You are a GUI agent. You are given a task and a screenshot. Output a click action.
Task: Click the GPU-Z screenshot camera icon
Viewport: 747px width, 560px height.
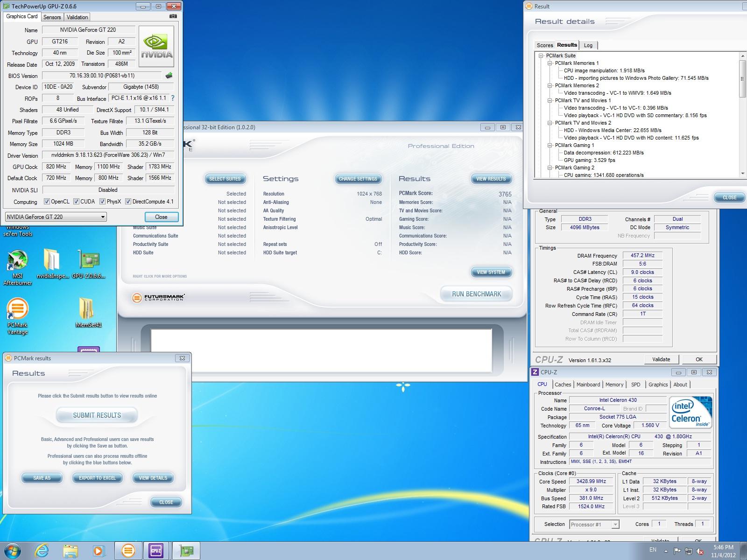[173, 16]
